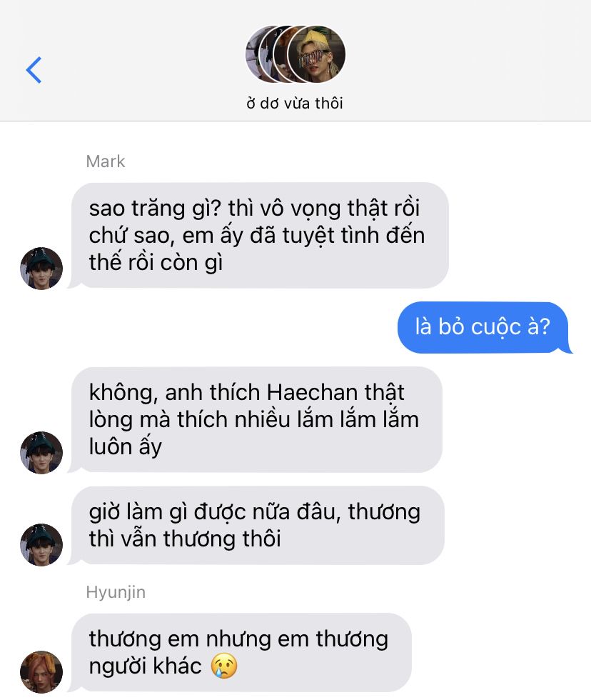Viewport: 591px width, 700px height.
Task: Tap front avatar with yellow hat in header
Action: click(317, 54)
